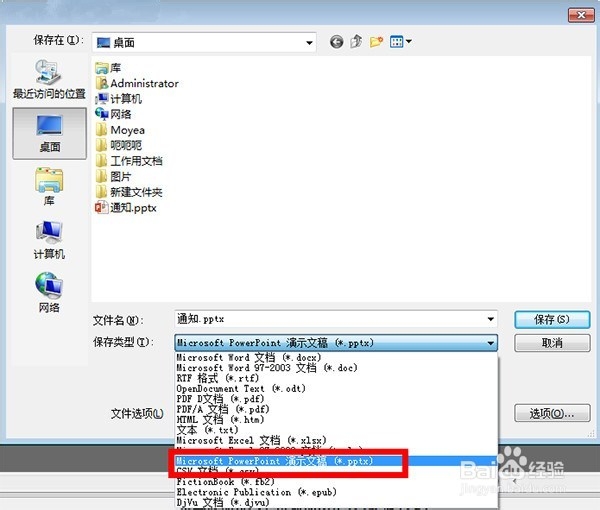Select the 通知.pptx file

pyautogui.click(x=126, y=208)
